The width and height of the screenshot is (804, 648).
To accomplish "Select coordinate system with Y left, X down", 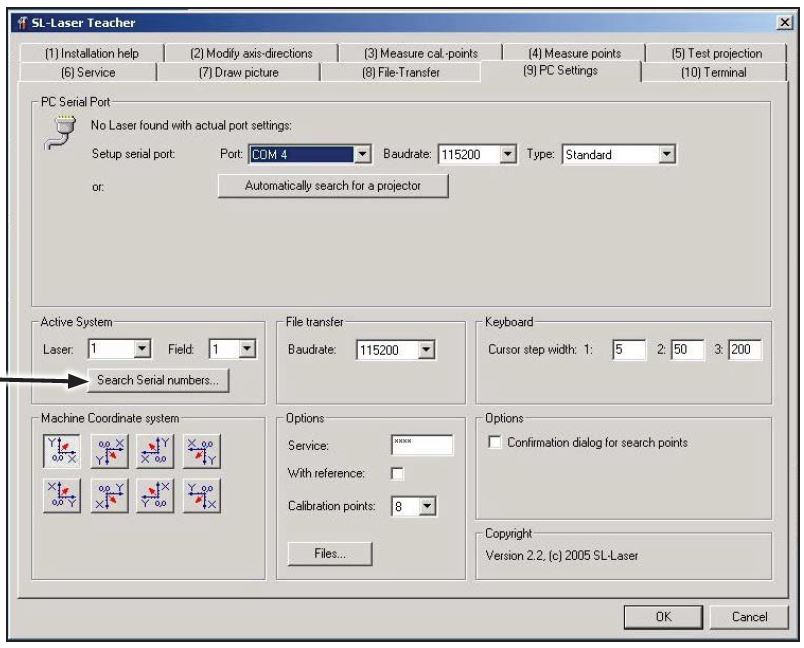I will (x=202, y=496).
